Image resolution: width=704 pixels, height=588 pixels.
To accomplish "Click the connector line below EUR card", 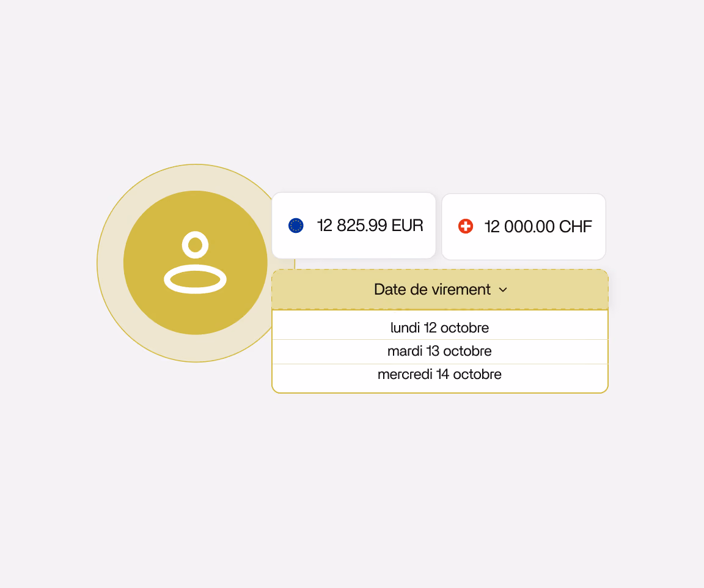I will tap(295, 264).
